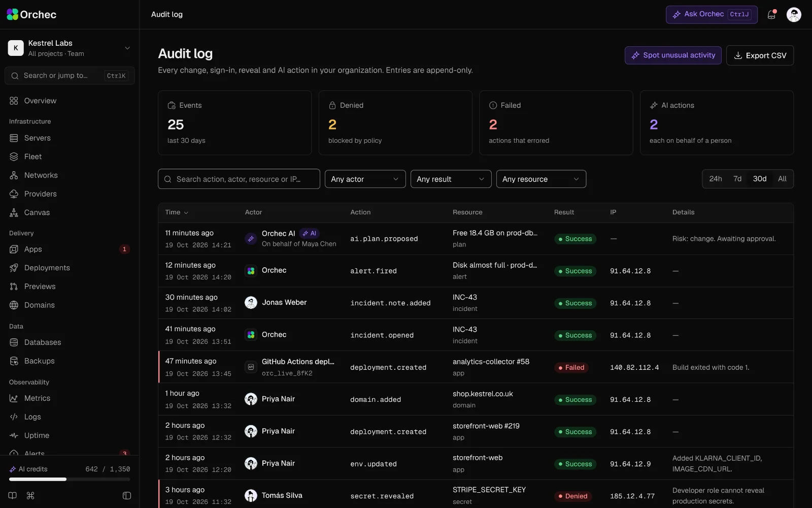
Task: Open the Any actor dropdown
Action: 365,179
